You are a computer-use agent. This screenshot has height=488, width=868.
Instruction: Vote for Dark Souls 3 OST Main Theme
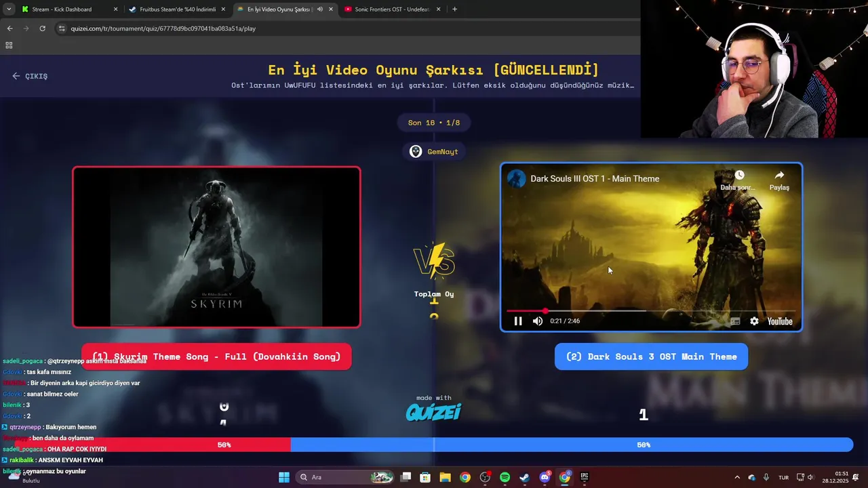[x=651, y=357]
